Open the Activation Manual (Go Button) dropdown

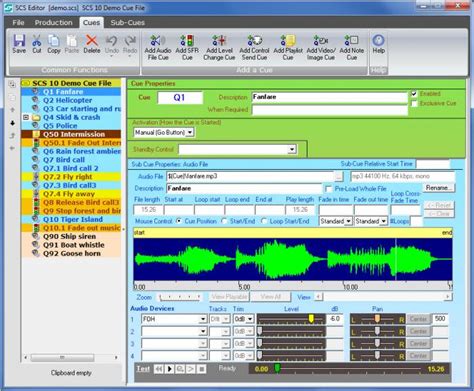190,133
